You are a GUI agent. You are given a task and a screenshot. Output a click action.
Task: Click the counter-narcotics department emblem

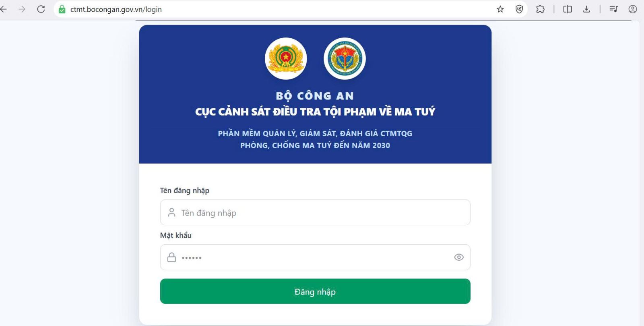tap(345, 58)
